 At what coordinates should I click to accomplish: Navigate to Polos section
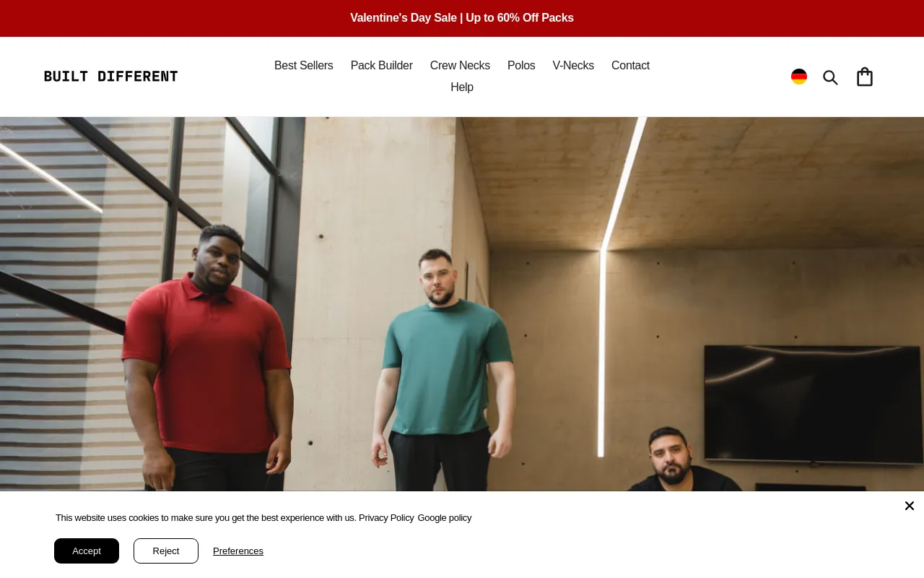(521, 66)
